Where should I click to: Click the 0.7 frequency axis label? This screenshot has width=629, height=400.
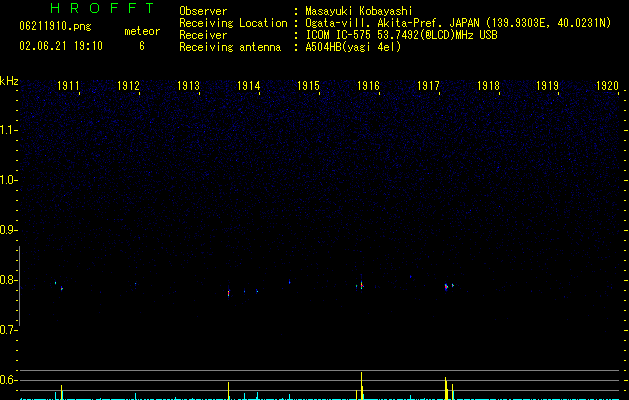coord(9,330)
